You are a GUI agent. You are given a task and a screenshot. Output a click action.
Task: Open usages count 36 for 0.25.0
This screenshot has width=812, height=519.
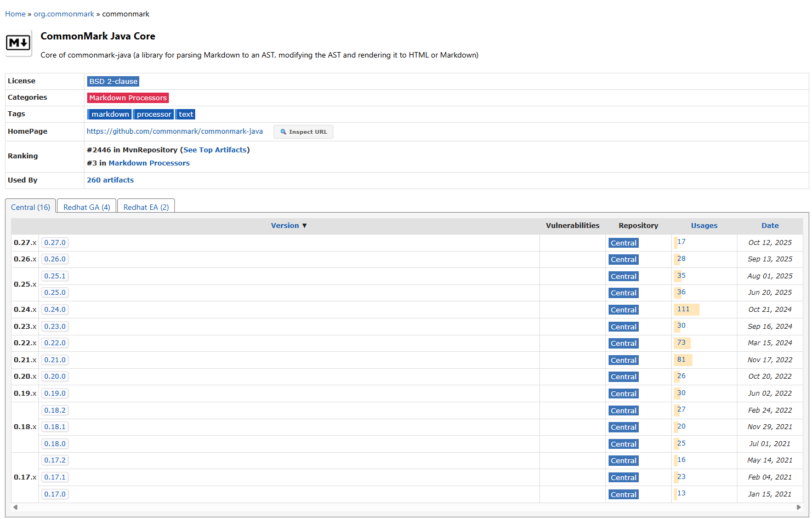pyautogui.click(x=682, y=292)
